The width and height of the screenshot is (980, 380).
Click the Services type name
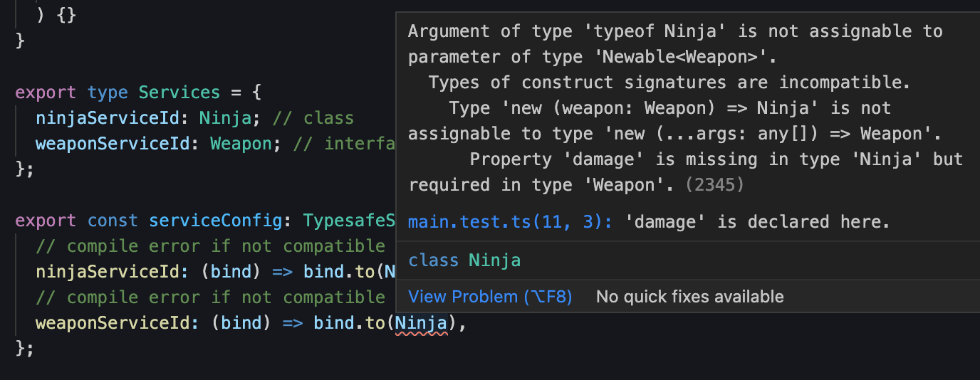pos(179,93)
